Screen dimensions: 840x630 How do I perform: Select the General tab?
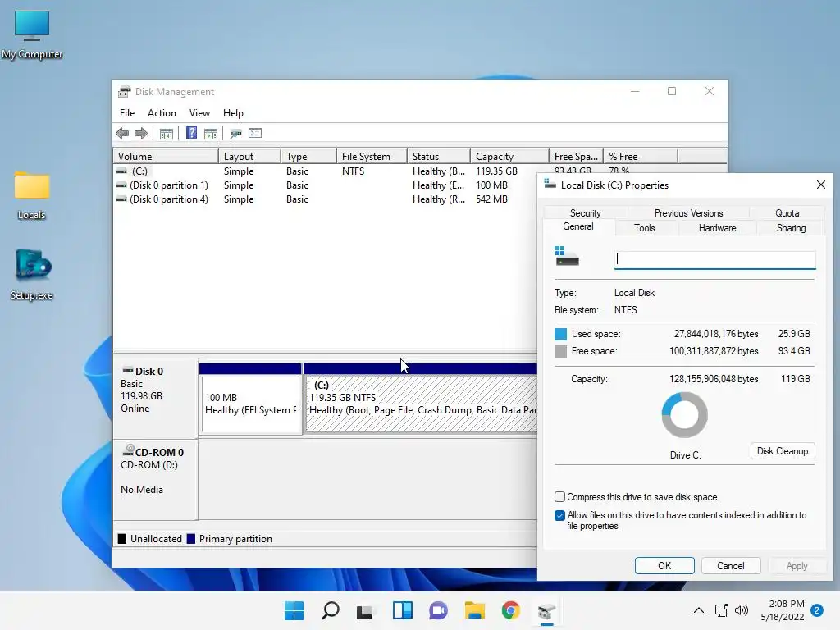(x=578, y=226)
